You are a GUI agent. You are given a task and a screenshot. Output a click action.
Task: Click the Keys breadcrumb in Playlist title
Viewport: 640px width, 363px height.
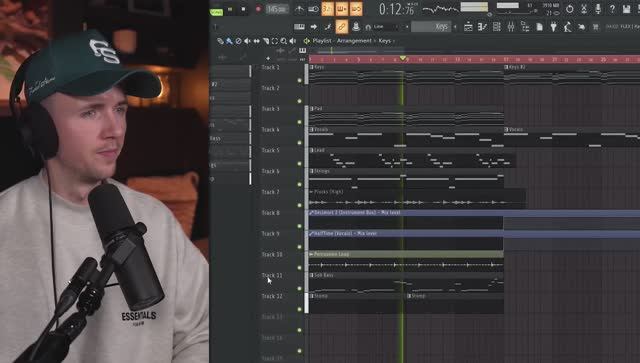[x=384, y=41]
